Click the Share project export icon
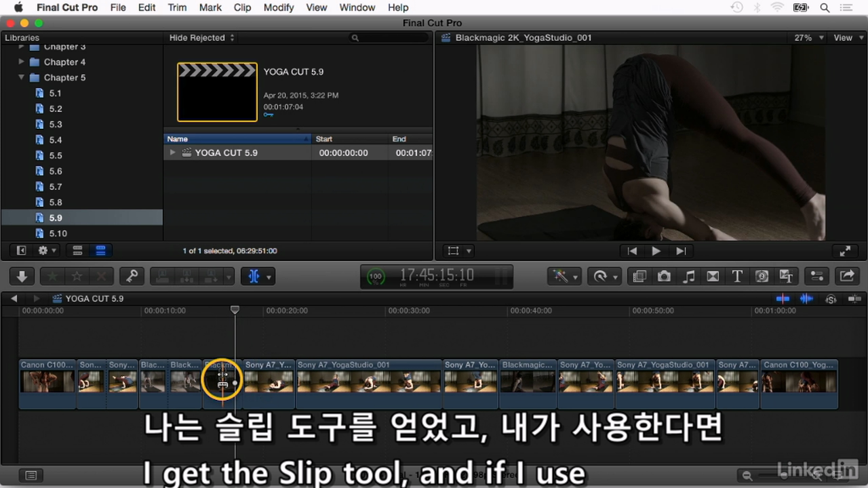Screen dimensions: 868x488 847,277
